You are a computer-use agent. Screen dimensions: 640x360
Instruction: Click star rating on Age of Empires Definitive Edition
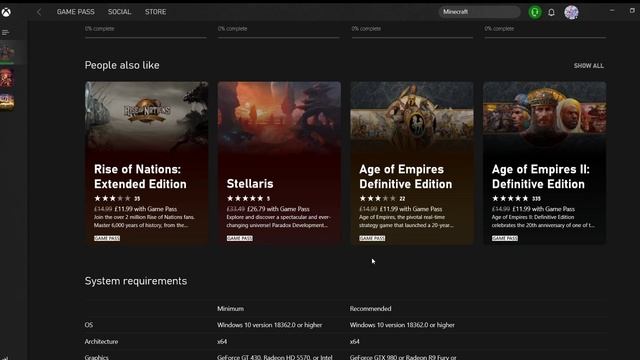pos(378,198)
